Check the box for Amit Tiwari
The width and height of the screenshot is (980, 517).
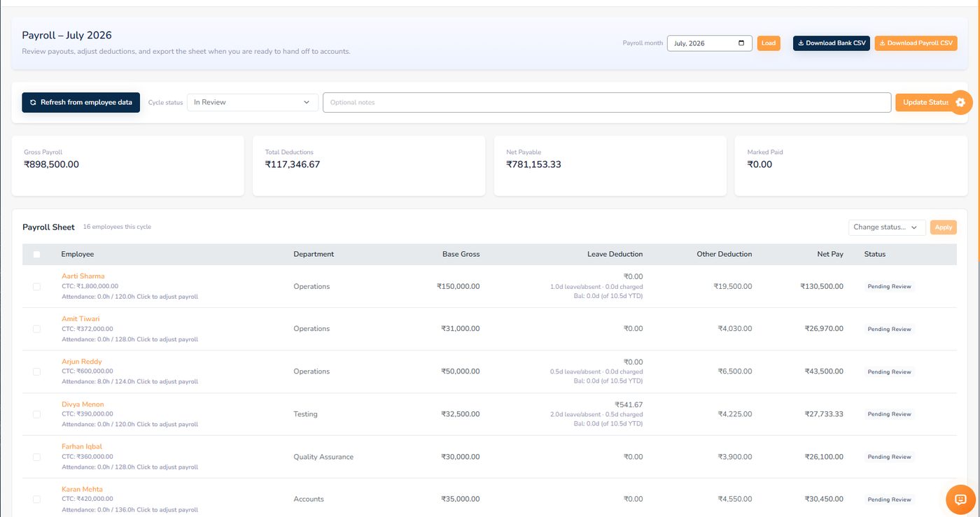coord(36,329)
